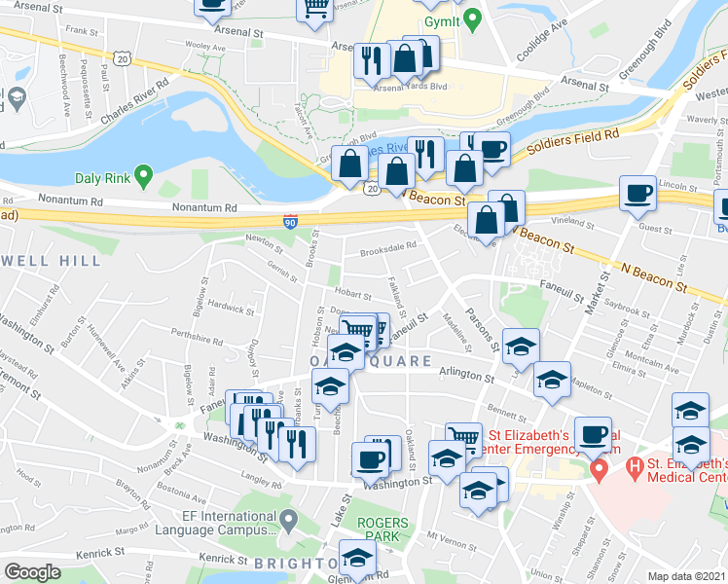Select the I-90 highway shield
Screen dimensions: 728x584
(x=290, y=222)
